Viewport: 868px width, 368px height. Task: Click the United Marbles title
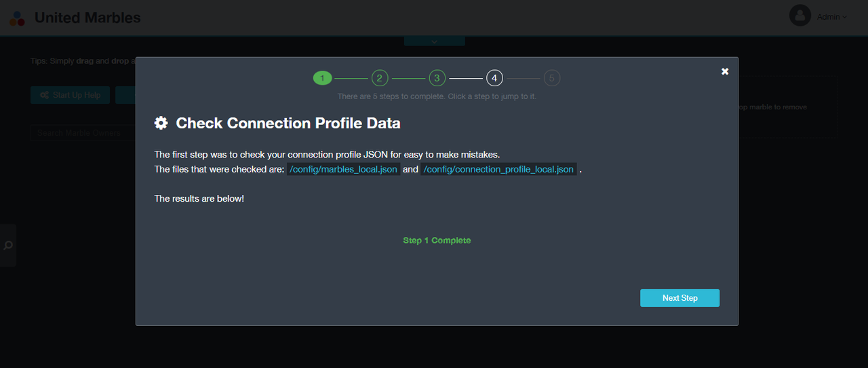click(x=87, y=18)
